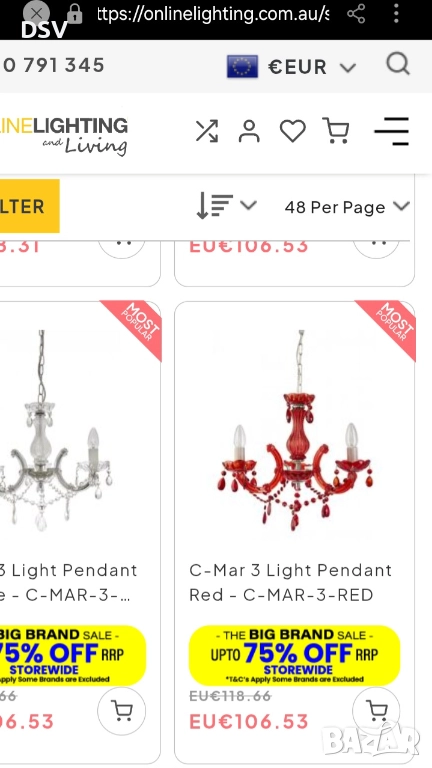Viewport: 432px width, 768px height.
Task: Open the browser three-dot options menu
Action: [x=396, y=14]
